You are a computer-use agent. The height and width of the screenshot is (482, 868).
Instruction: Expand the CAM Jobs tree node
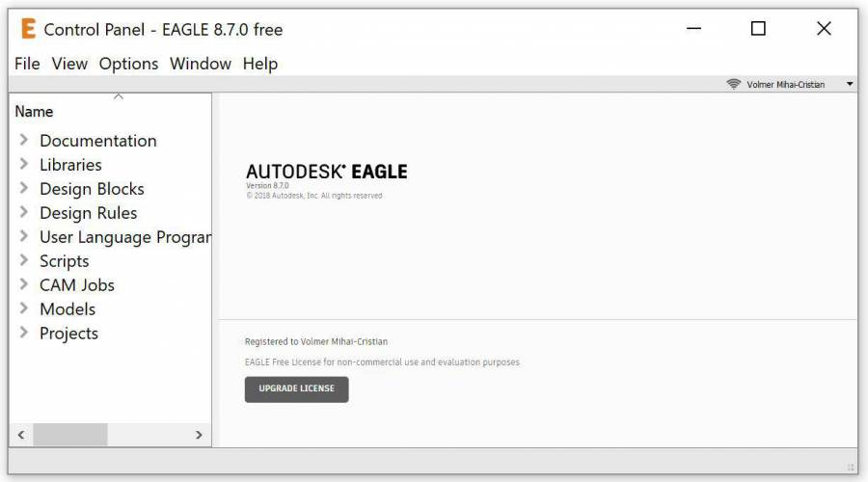pos(24,284)
